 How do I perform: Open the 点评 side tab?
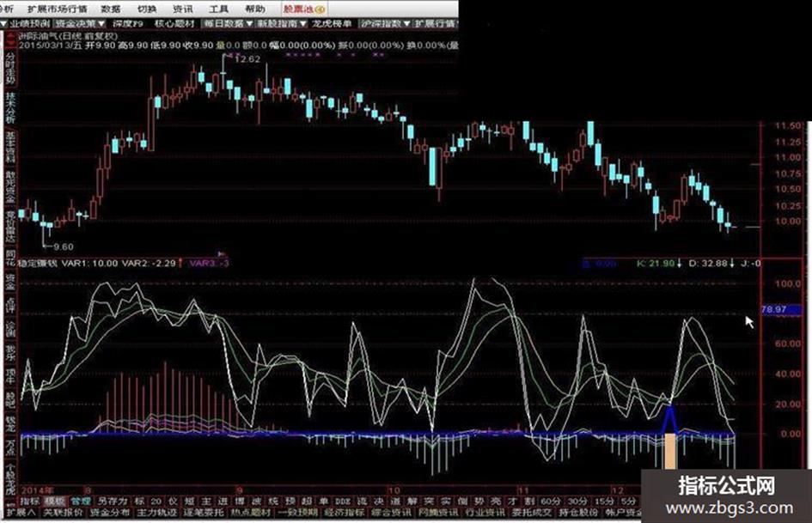coord(9,306)
